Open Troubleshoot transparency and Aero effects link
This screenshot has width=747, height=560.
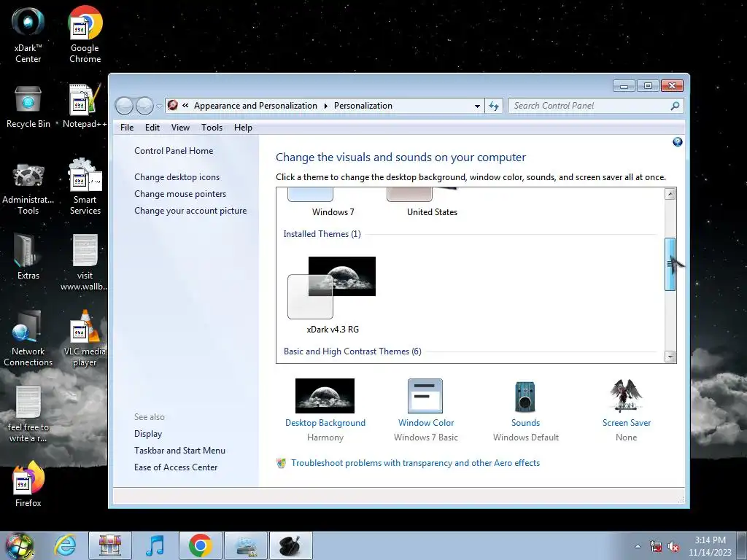(x=415, y=463)
